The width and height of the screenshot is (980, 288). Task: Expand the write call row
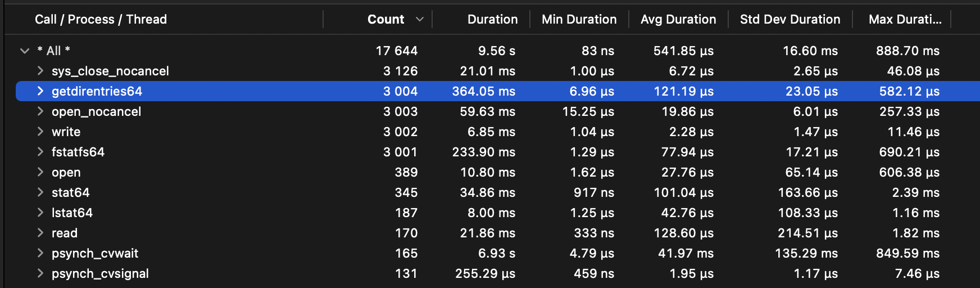40,132
